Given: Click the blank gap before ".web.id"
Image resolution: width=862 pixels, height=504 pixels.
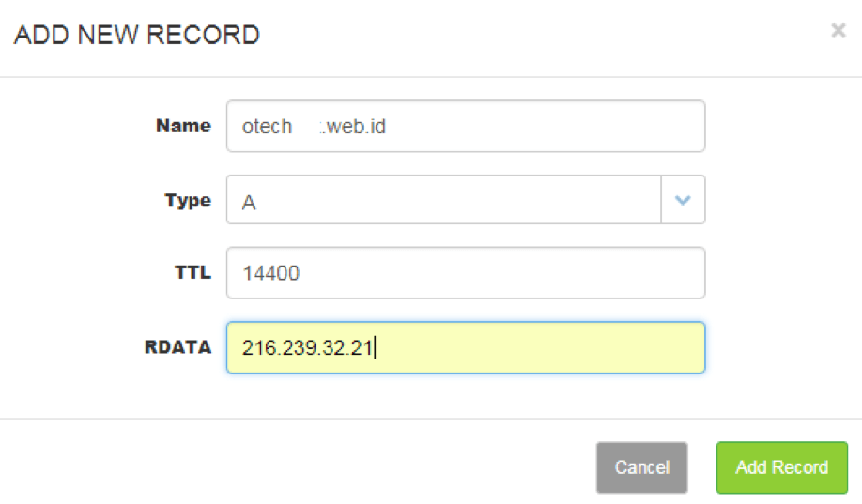Looking at the screenshot, I should click(x=306, y=127).
